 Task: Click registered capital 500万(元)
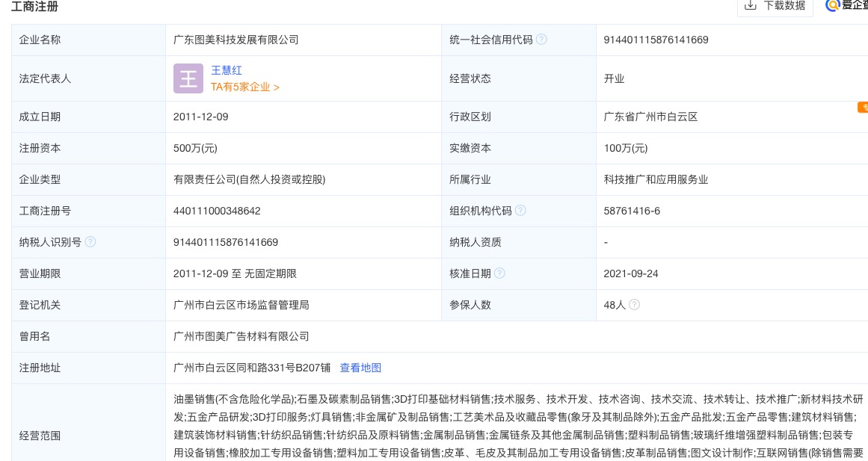click(x=195, y=149)
